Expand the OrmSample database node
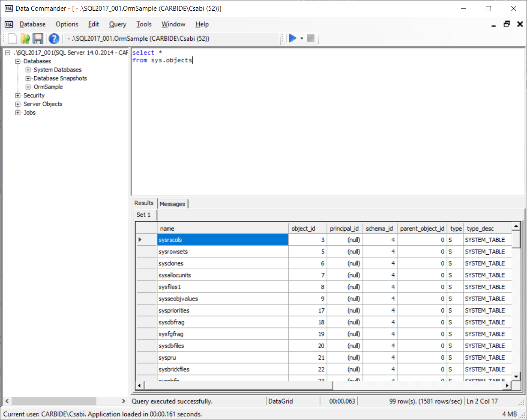Image resolution: width=527 pixels, height=420 pixels. pos(28,87)
